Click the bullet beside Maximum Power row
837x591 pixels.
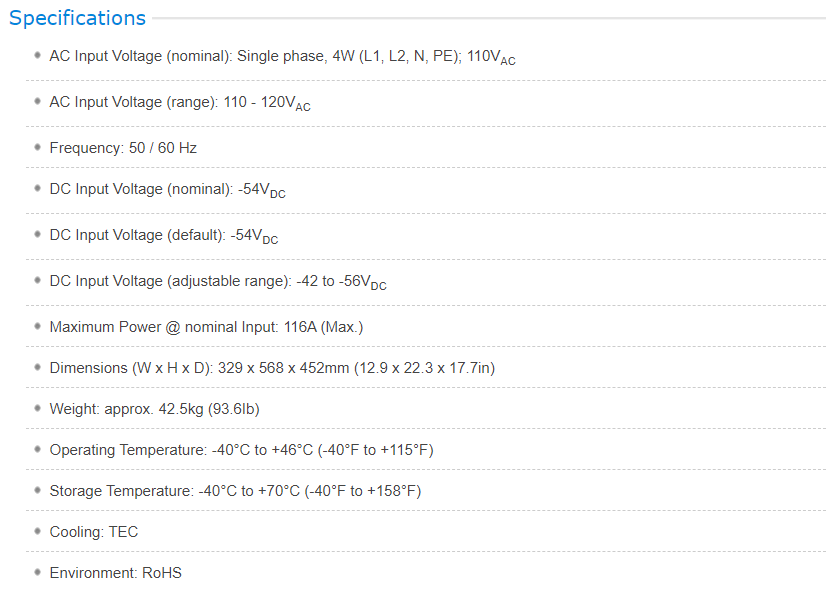[37, 326]
